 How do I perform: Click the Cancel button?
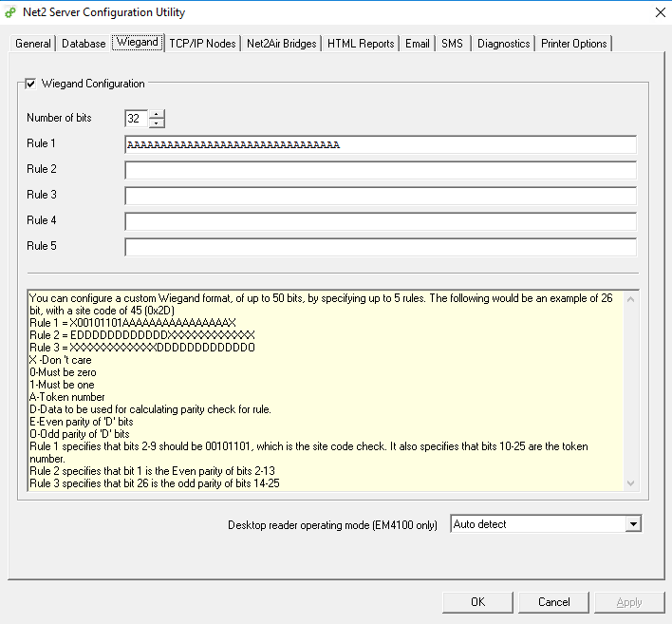point(553,602)
